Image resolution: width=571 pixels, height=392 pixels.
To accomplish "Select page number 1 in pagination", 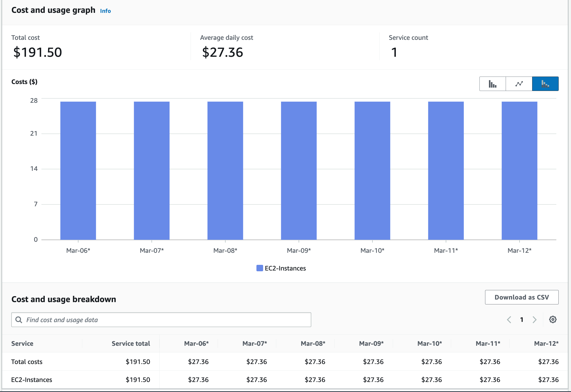I will coord(522,320).
